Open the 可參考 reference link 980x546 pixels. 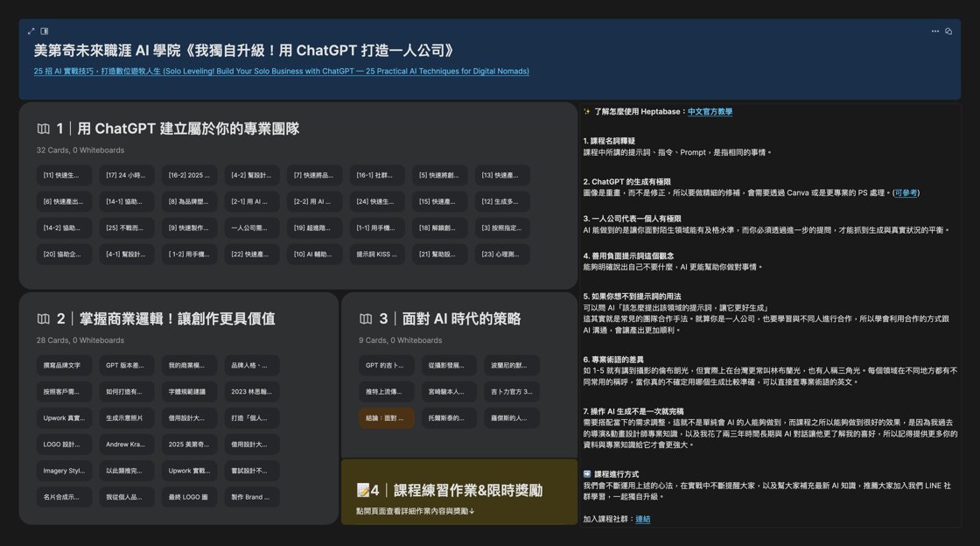tap(906, 193)
